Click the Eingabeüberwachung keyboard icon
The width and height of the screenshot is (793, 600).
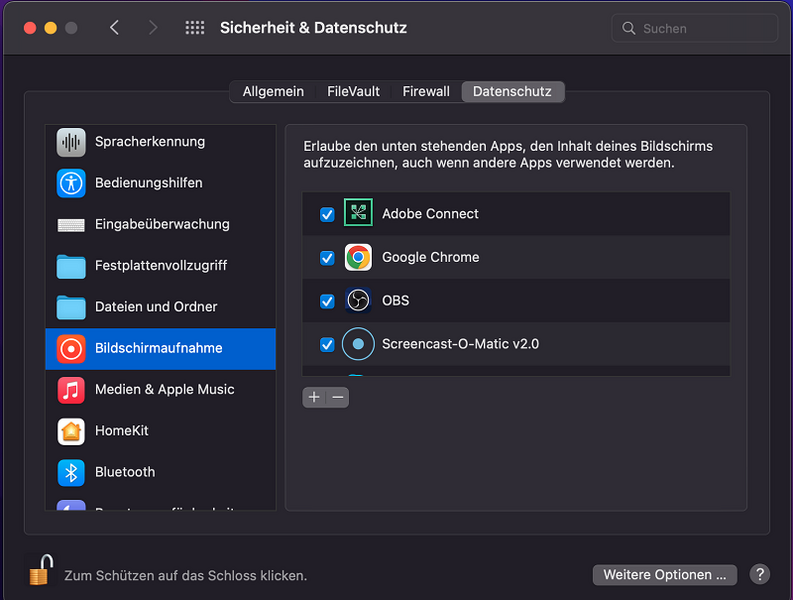click(x=71, y=225)
